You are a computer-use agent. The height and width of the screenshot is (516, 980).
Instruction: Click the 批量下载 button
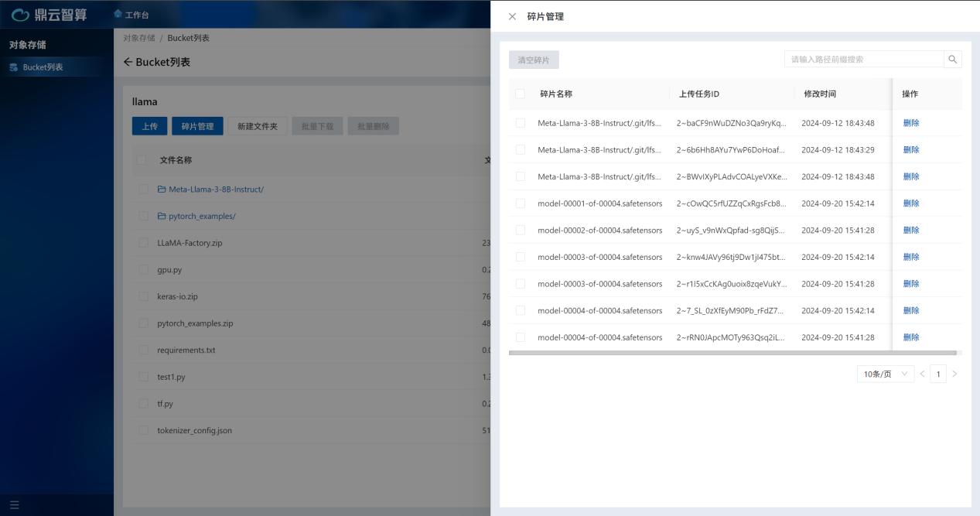point(317,126)
